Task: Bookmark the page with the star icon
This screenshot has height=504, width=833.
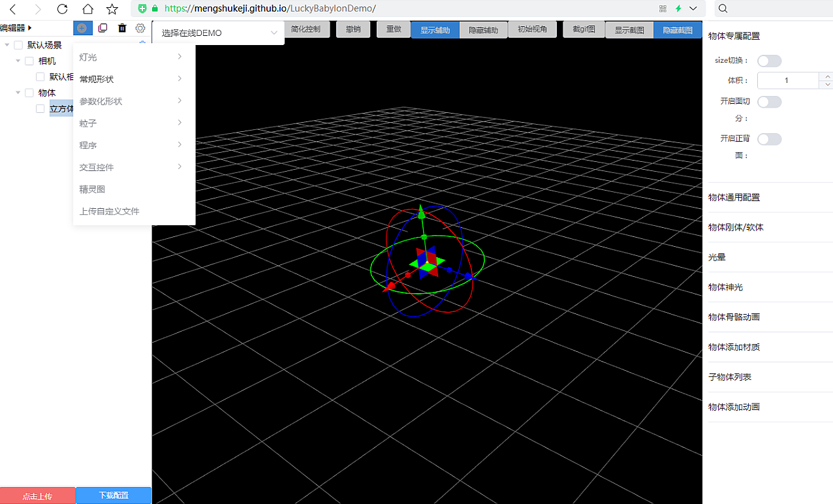Action: point(112,9)
